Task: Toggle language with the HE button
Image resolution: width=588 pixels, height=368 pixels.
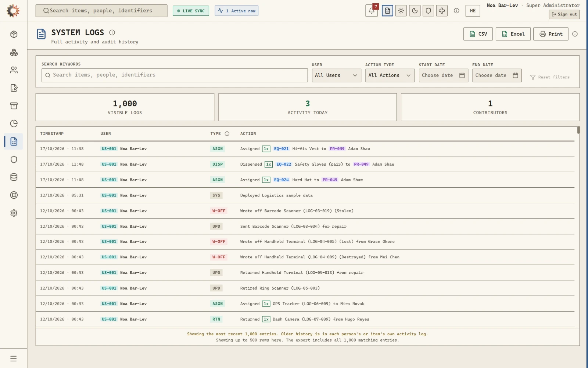Action: point(473,11)
